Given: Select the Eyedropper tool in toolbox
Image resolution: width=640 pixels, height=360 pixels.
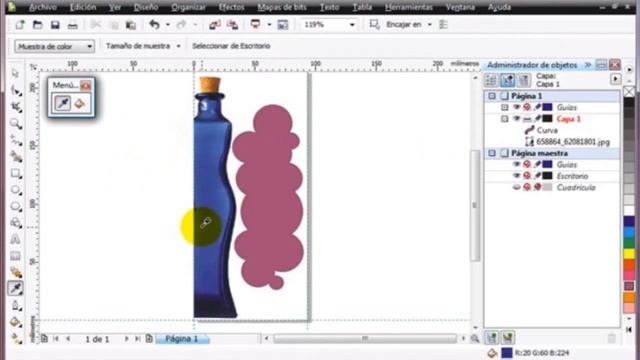Looking at the screenshot, I should (16, 289).
